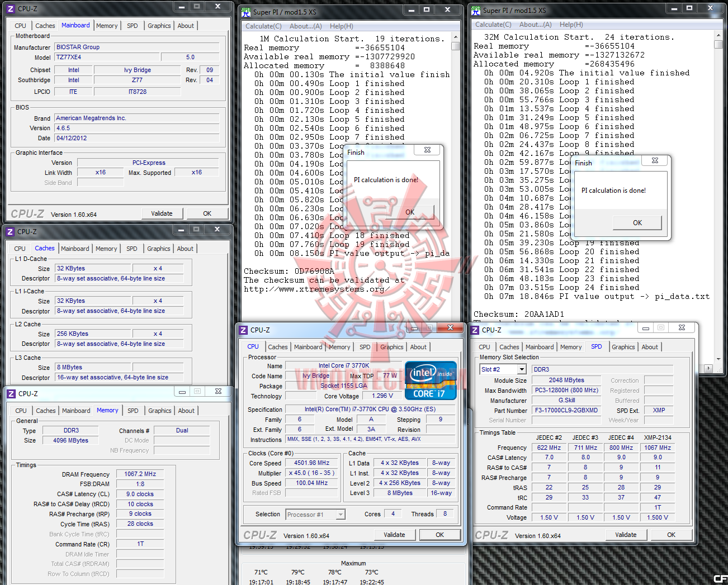
Task: Select Memory tab in the L1 D-Cache window
Action: 106,249
